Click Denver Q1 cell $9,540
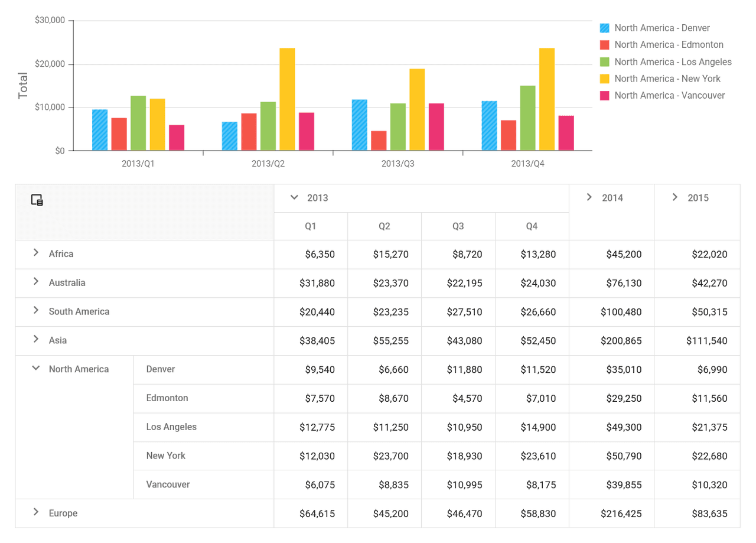756x543 pixels. pyautogui.click(x=311, y=370)
